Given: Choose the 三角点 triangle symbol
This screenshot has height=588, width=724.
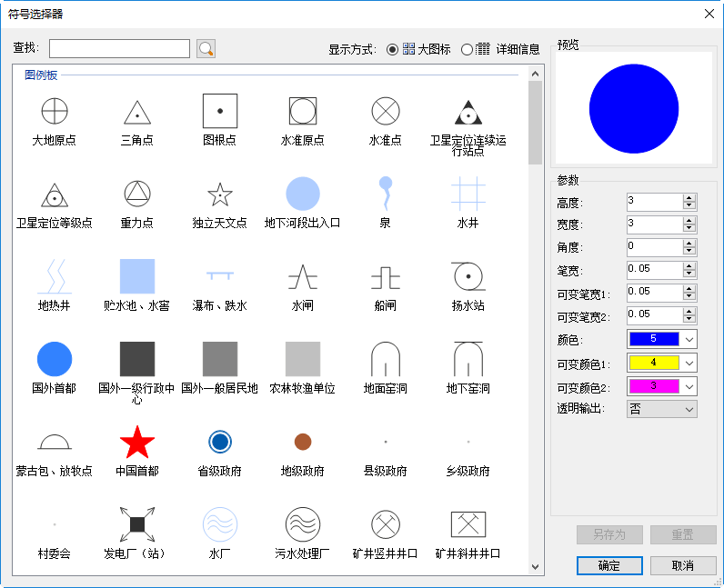Looking at the screenshot, I should tap(137, 112).
